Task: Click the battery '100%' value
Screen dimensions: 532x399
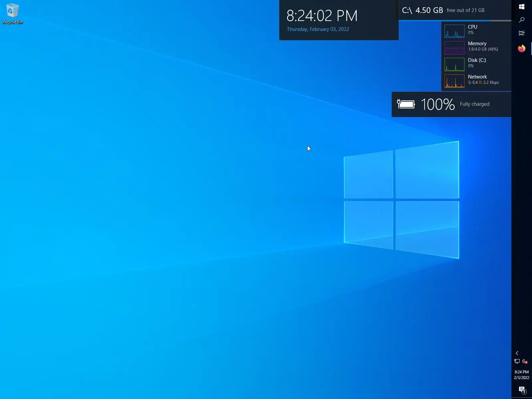Action: pyautogui.click(x=438, y=104)
